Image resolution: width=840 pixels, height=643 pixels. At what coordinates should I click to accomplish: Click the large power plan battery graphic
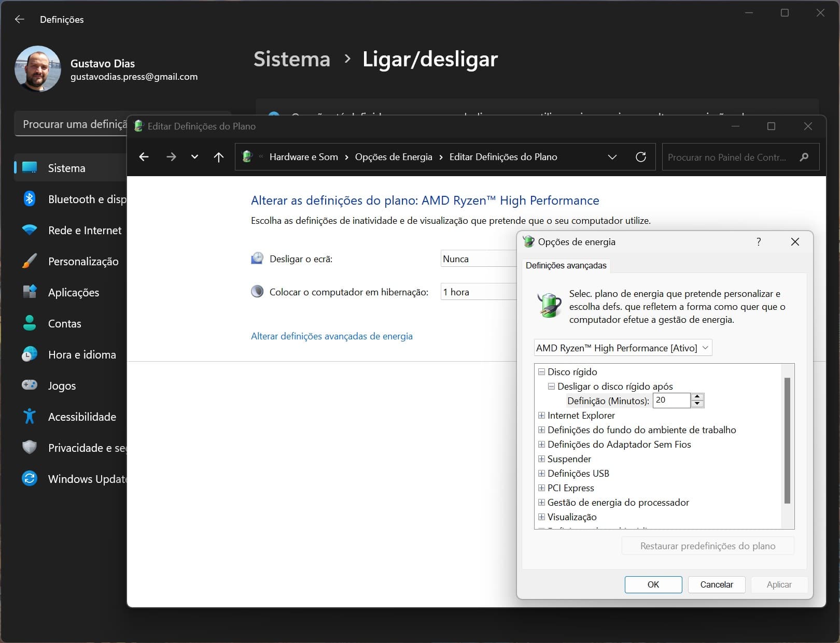tap(549, 305)
